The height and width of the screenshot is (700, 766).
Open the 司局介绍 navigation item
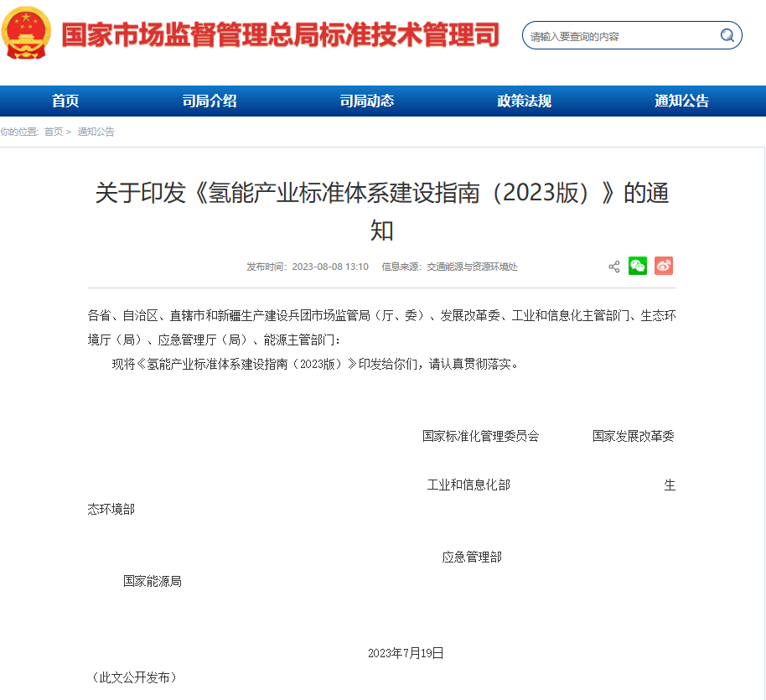click(x=210, y=101)
